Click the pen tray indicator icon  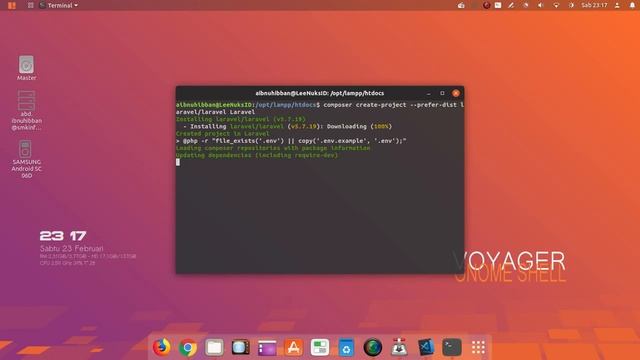(x=511, y=5)
